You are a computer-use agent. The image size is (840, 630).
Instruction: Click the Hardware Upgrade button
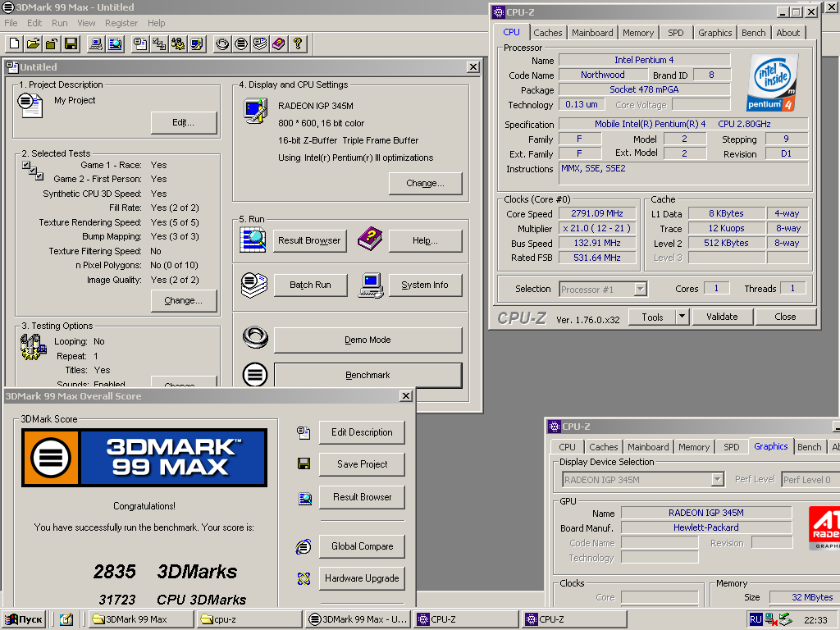point(362,578)
